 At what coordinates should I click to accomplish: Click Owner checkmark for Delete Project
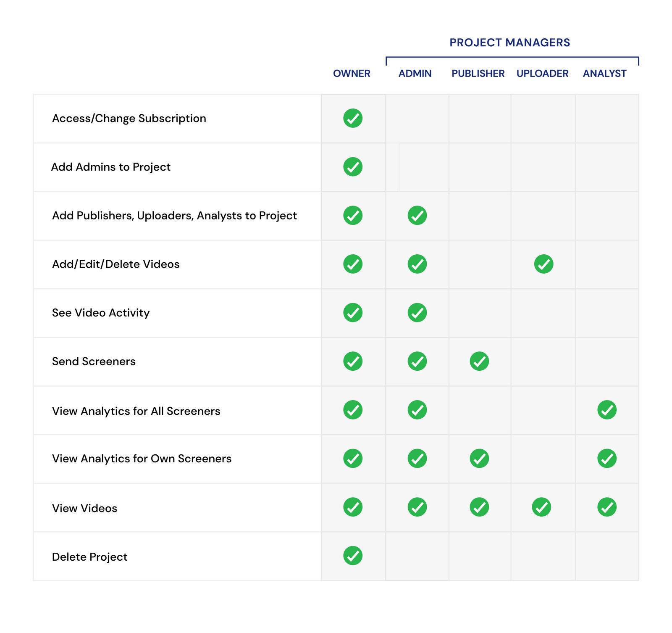pos(353,556)
